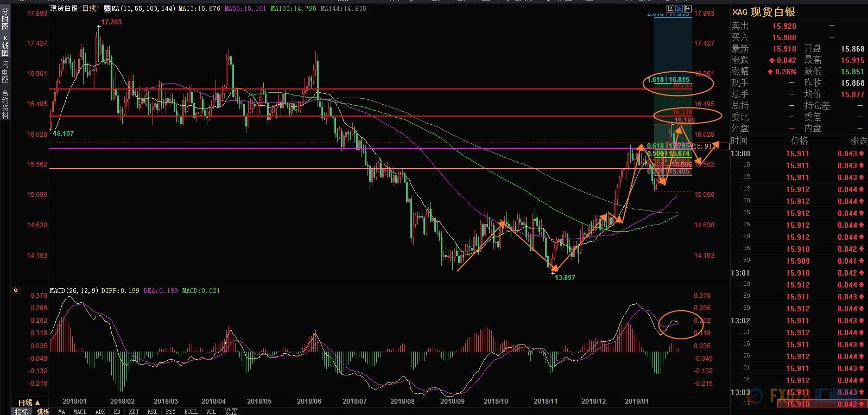Click the 13:00 first tick row at 15.911
Viewport: 868px width, 415px height.
click(x=798, y=154)
